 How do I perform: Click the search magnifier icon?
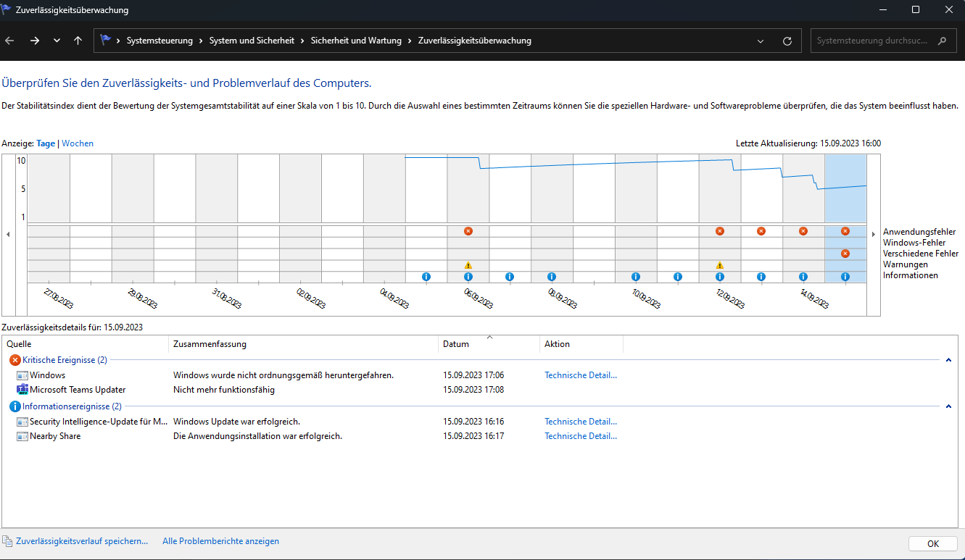coord(942,41)
